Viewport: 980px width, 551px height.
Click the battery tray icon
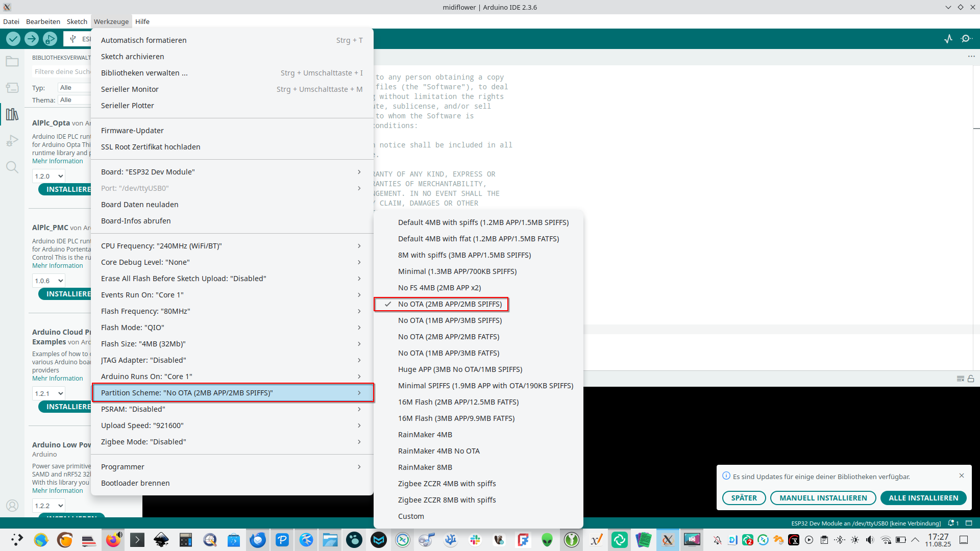pyautogui.click(x=901, y=540)
